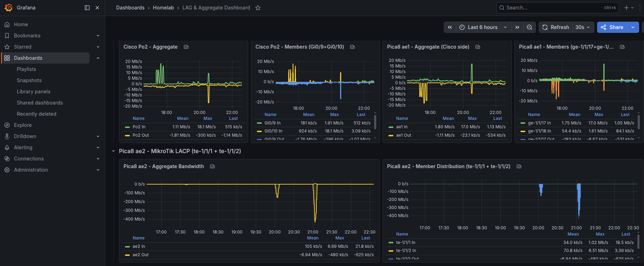Toggle the Po2 Out legend series
Screen dimensions: 644x266
(x=141, y=135)
